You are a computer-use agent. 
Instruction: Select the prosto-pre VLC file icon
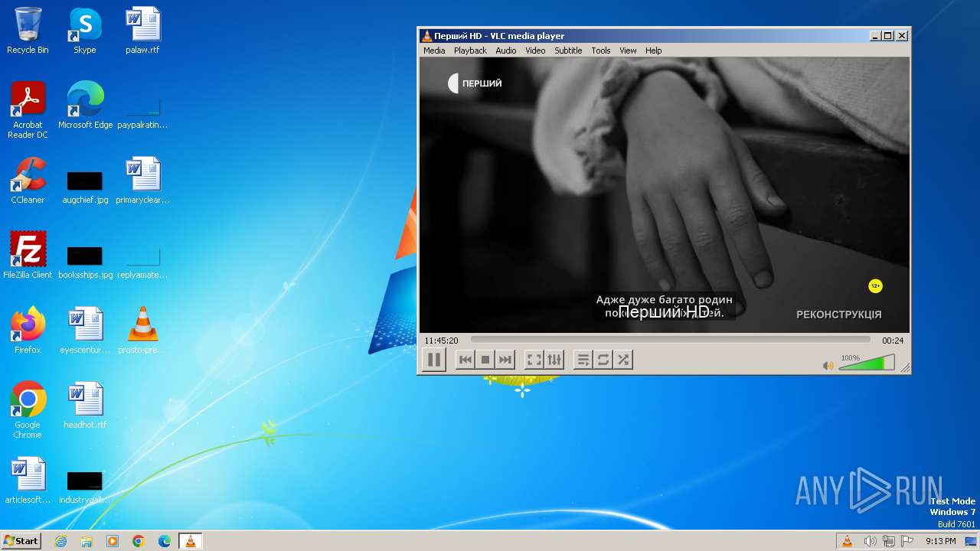(x=142, y=331)
